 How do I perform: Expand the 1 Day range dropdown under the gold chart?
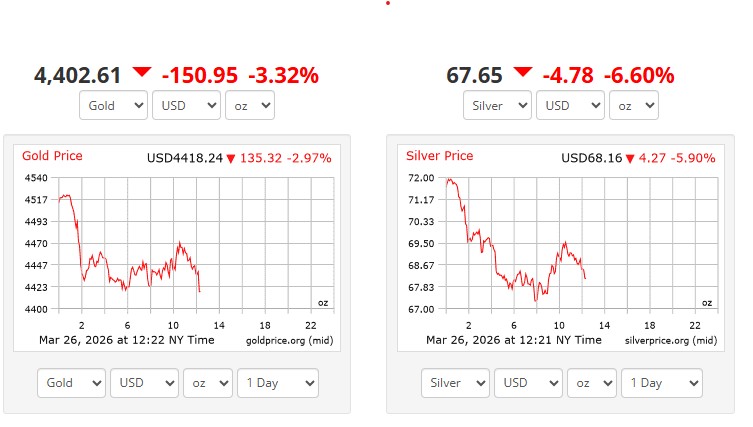coord(277,383)
